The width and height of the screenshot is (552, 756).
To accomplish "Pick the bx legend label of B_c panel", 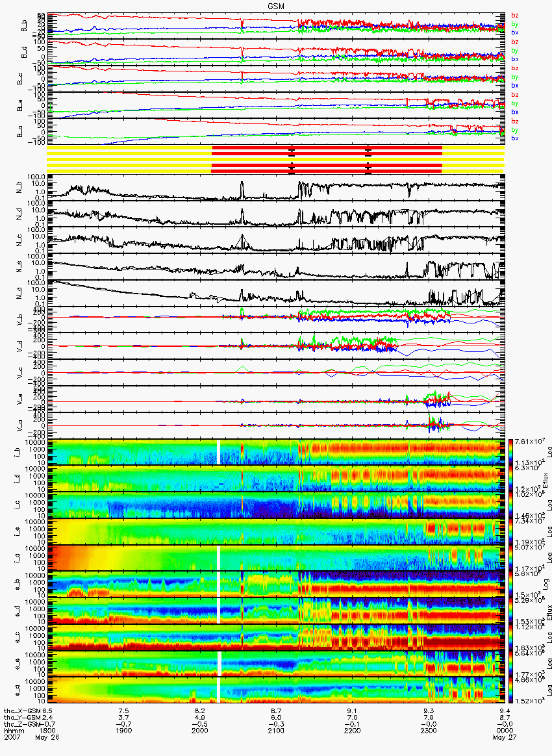I will tap(515, 85).
